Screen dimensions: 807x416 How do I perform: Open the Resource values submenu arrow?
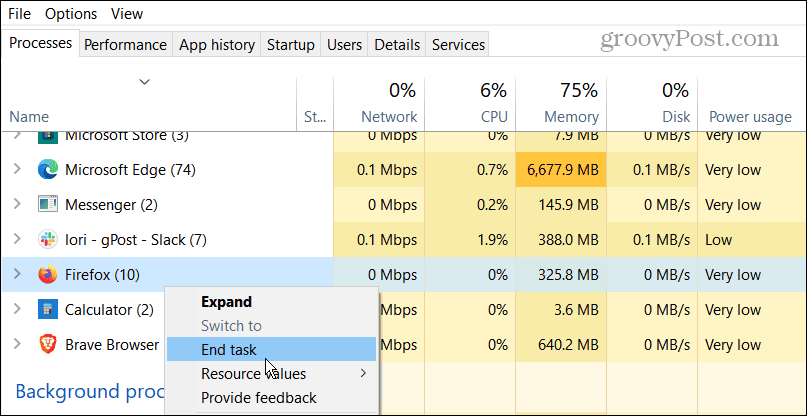363,373
